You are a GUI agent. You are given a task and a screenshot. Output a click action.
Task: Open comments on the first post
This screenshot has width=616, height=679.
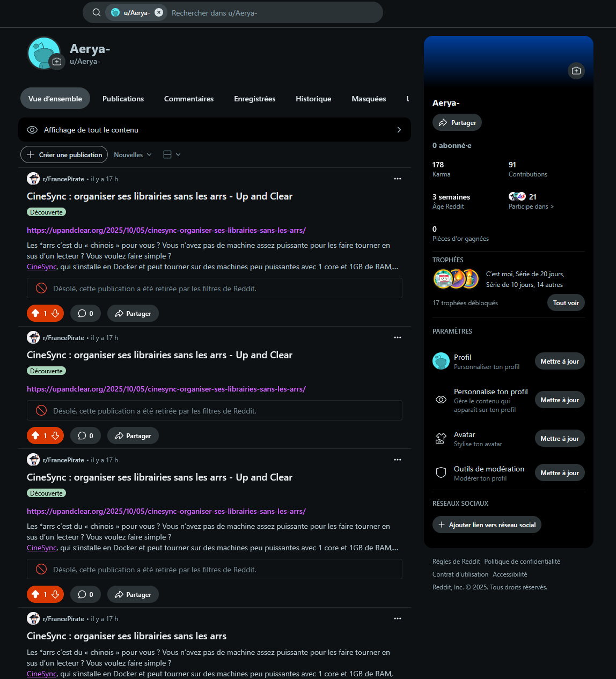pyautogui.click(x=86, y=313)
